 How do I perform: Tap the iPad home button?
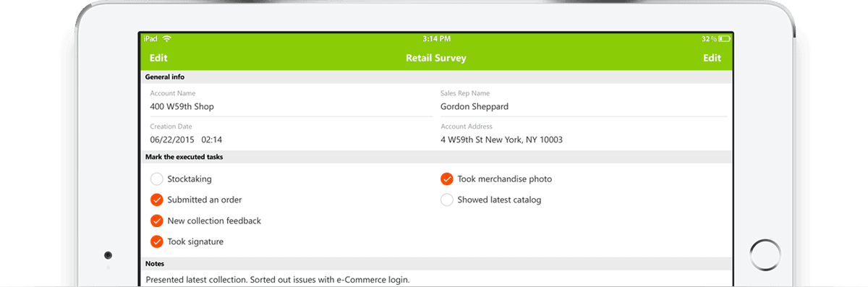point(765,255)
